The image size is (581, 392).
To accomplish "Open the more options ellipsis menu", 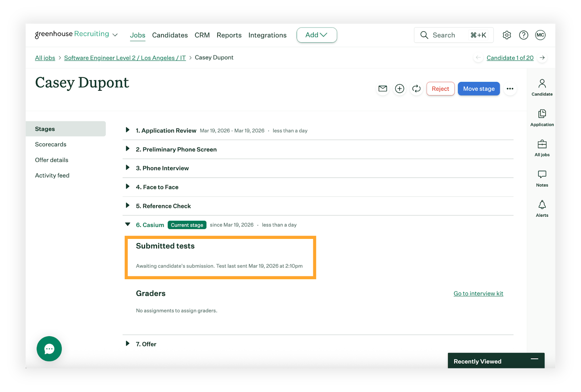I will (x=510, y=89).
